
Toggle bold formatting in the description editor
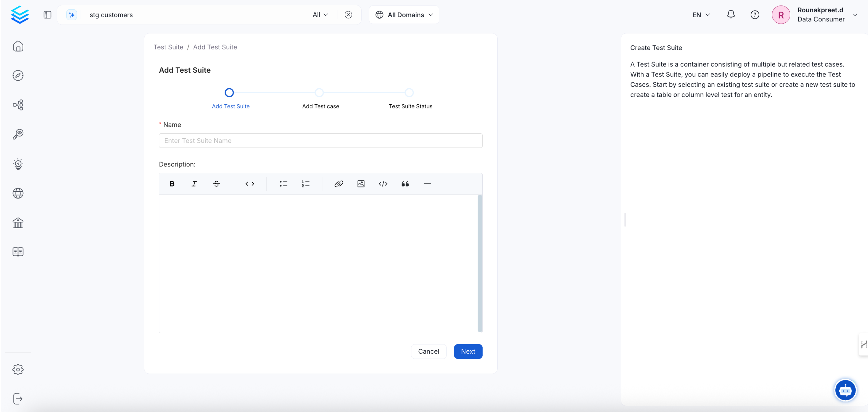click(172, 184)
